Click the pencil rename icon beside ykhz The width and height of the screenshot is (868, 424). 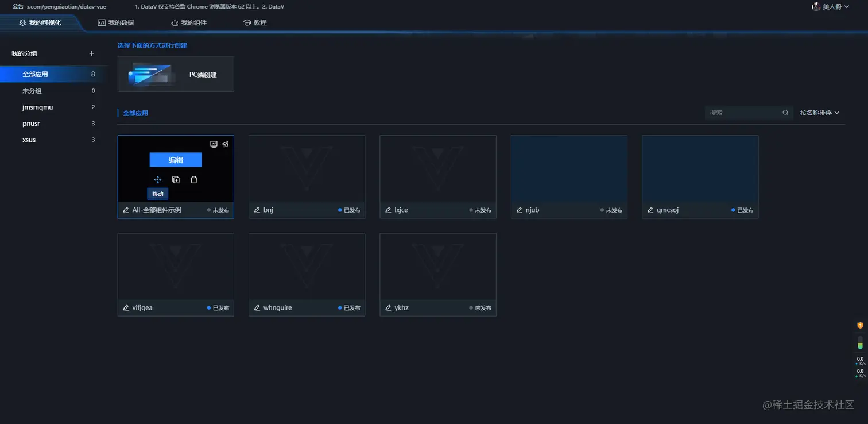click(x=389, y=308)
